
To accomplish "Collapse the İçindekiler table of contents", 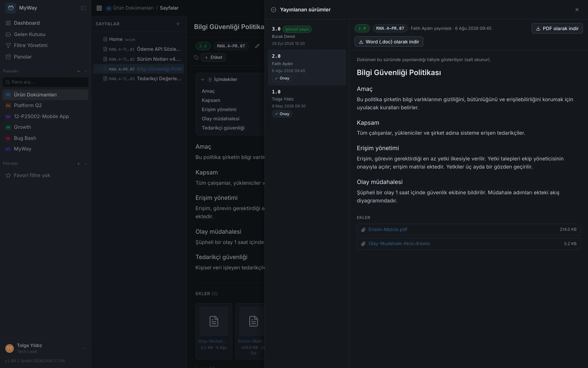I will pos(203,79).
